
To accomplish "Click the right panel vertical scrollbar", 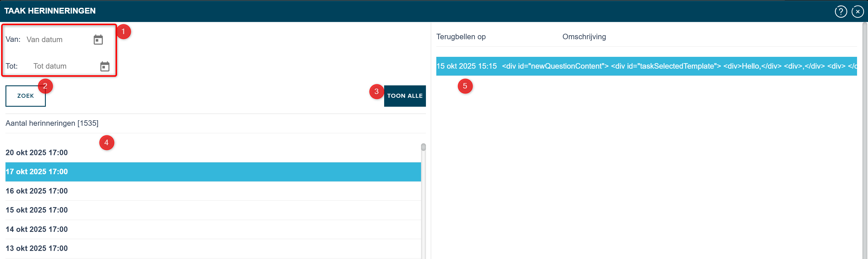I will (864, 135).
